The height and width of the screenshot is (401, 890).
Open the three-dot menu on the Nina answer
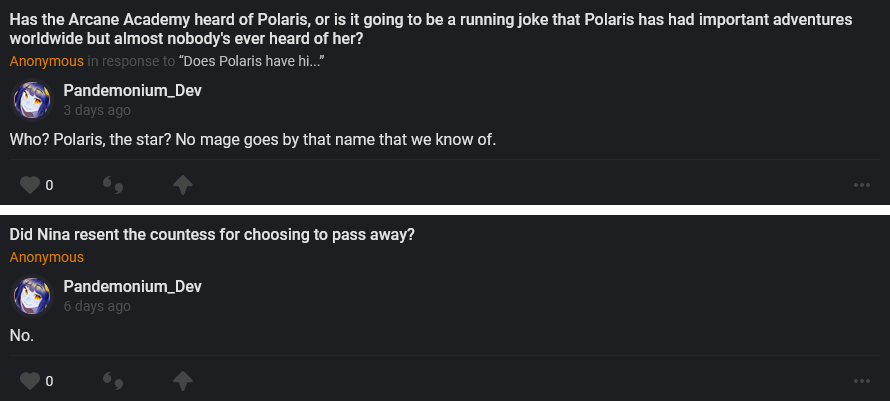(x=862, y=381)
